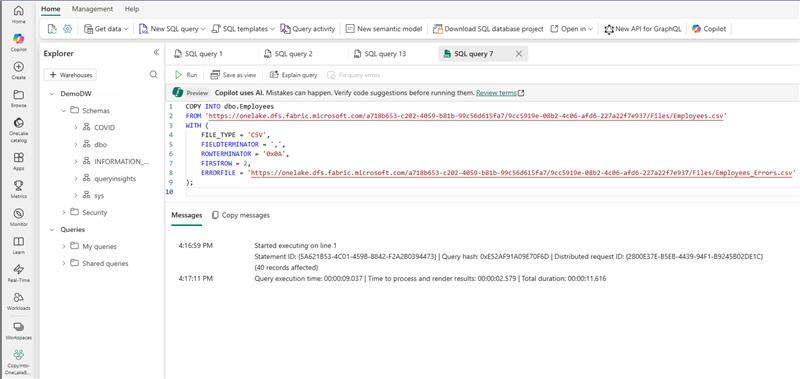
Task: Open Copilot from the top toolbar
Action: [x=709, y=29]
